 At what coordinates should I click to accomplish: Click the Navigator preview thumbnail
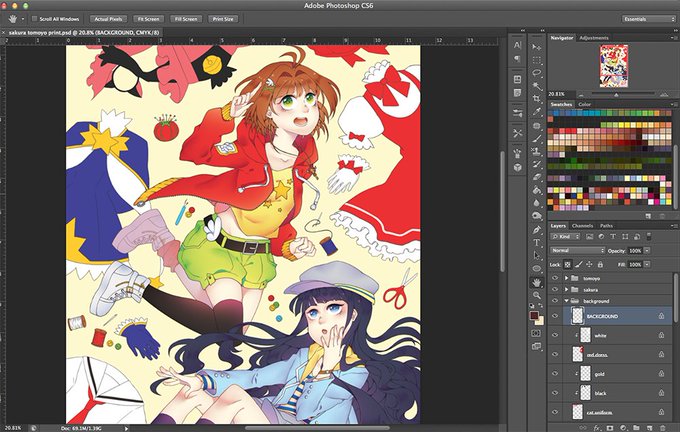[614, 66]
